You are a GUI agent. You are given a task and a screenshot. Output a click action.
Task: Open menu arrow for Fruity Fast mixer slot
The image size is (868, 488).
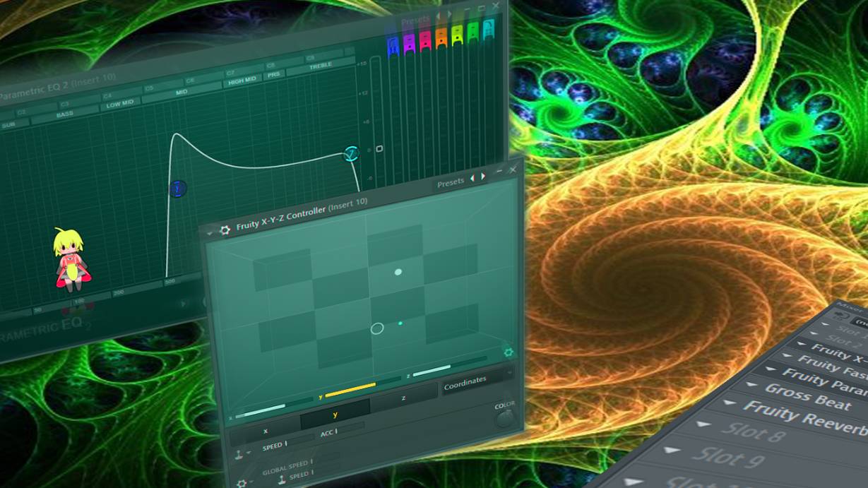[x=787, y=357]
